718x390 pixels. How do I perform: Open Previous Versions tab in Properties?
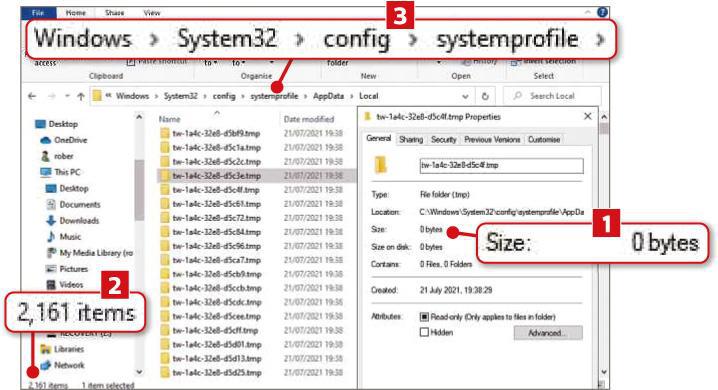492,140
